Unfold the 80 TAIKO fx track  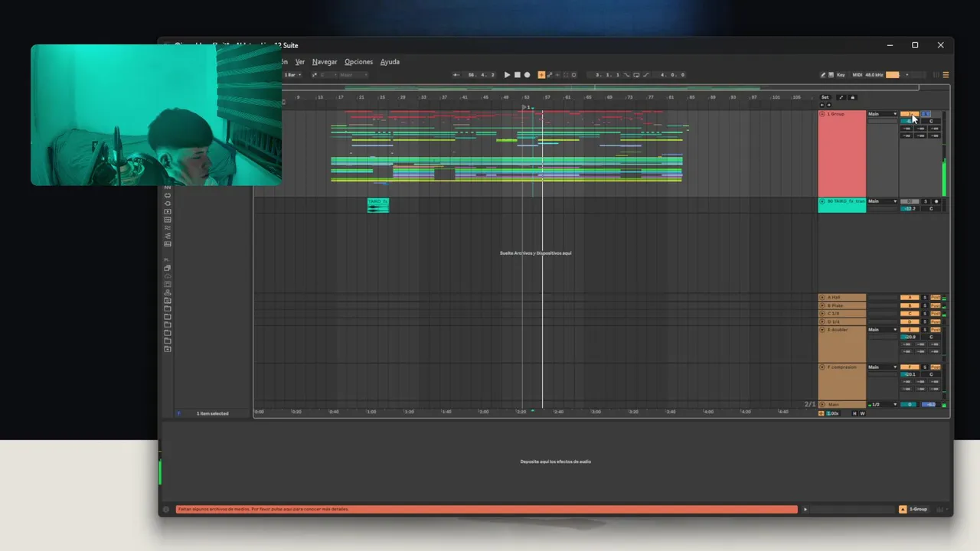tap(822, 201)
